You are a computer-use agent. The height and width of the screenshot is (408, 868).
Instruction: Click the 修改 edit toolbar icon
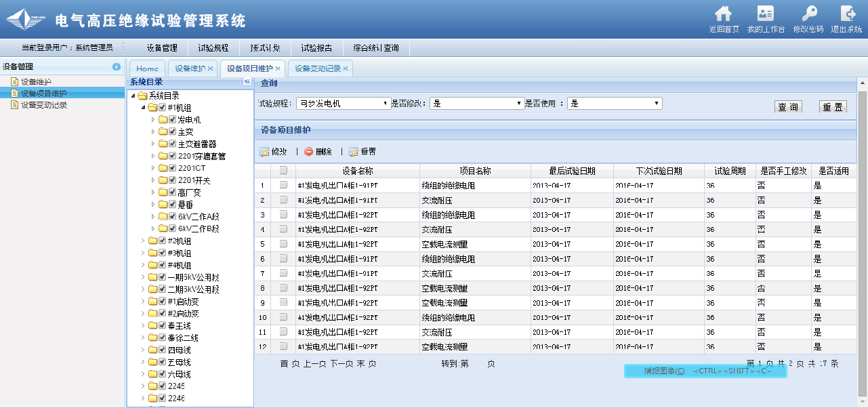(x=264, y=152)
